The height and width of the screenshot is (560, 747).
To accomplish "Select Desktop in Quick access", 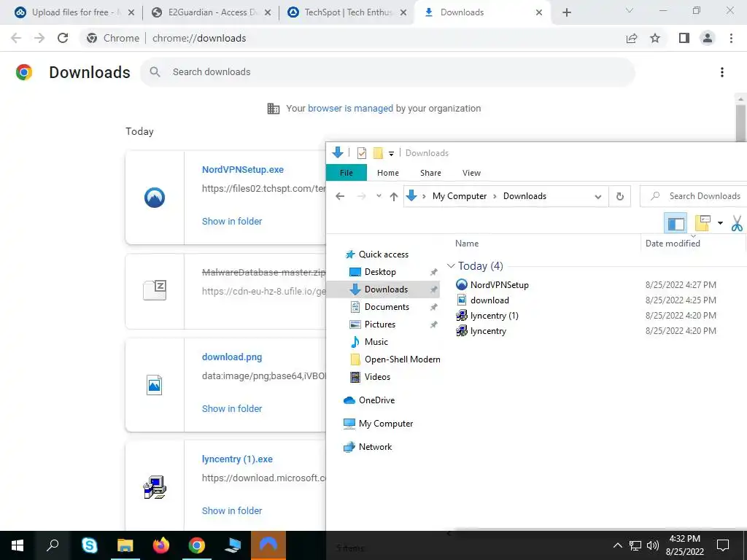I will click(379, 272).
